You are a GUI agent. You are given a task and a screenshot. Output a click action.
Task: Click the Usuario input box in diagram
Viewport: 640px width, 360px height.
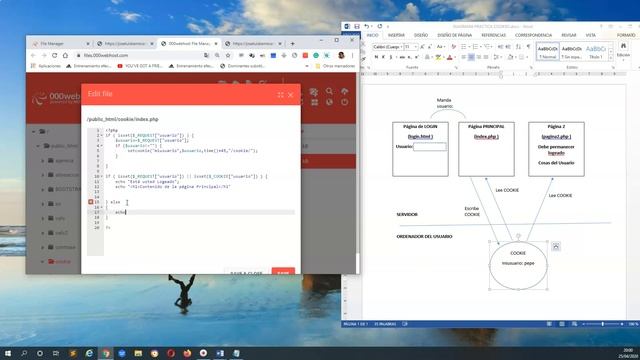tap(430, 147)
